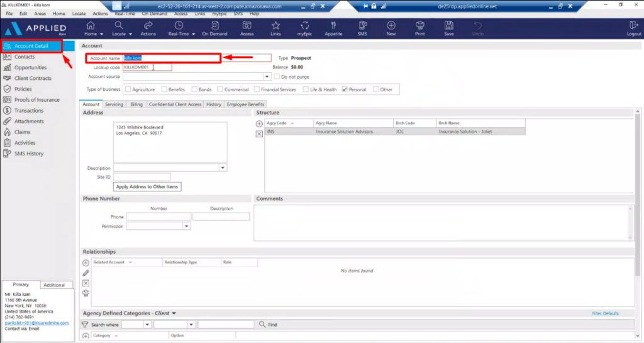Add a relationship with the plus icon
Viewport: 644px width, 343px height.
coord(86,263)
